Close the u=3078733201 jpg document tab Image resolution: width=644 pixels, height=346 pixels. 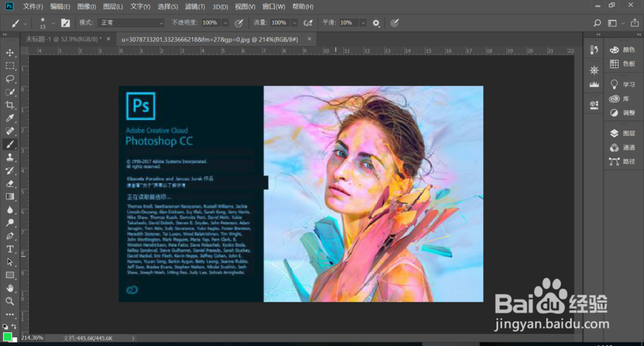click(x=309, y=39)
